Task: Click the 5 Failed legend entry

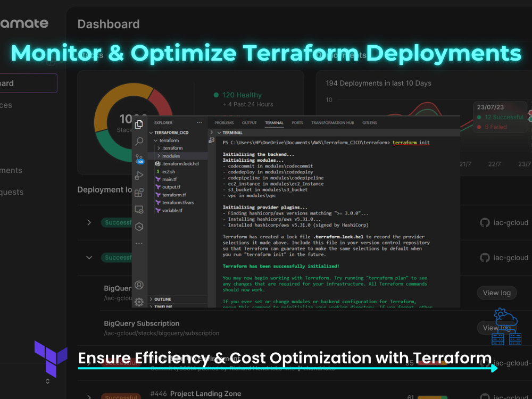Action: point(495,127)
